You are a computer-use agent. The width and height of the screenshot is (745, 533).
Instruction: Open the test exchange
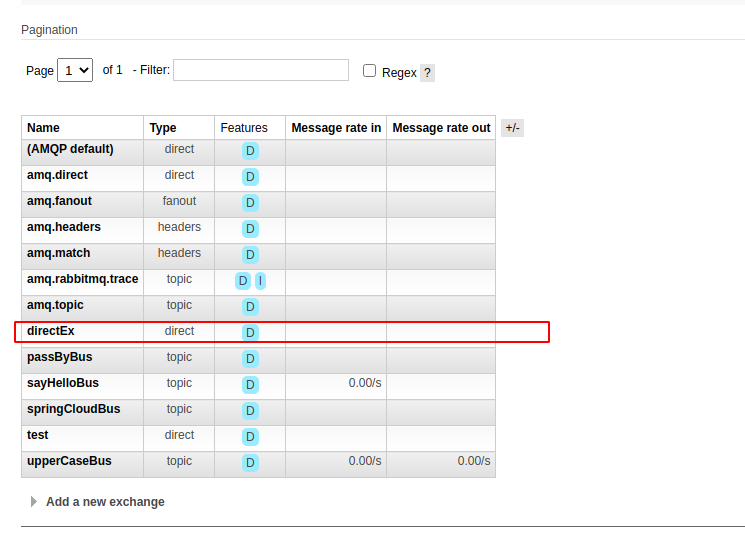(x=38, y=435)
